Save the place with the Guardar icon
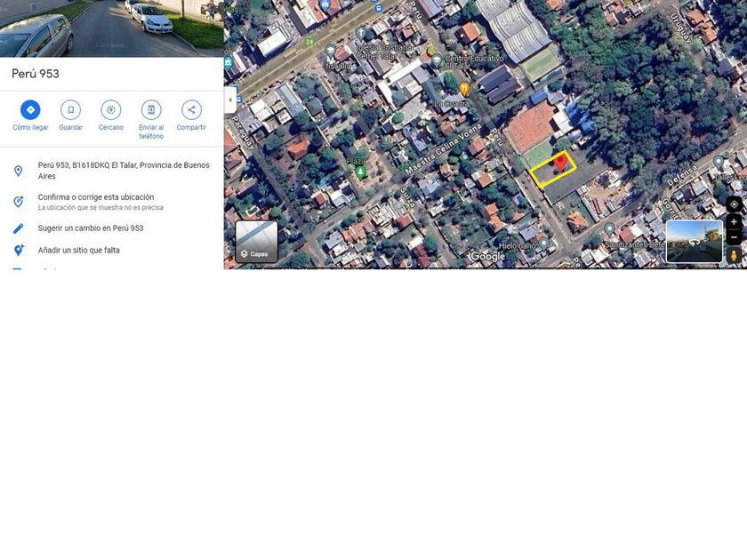 [70, 110]
